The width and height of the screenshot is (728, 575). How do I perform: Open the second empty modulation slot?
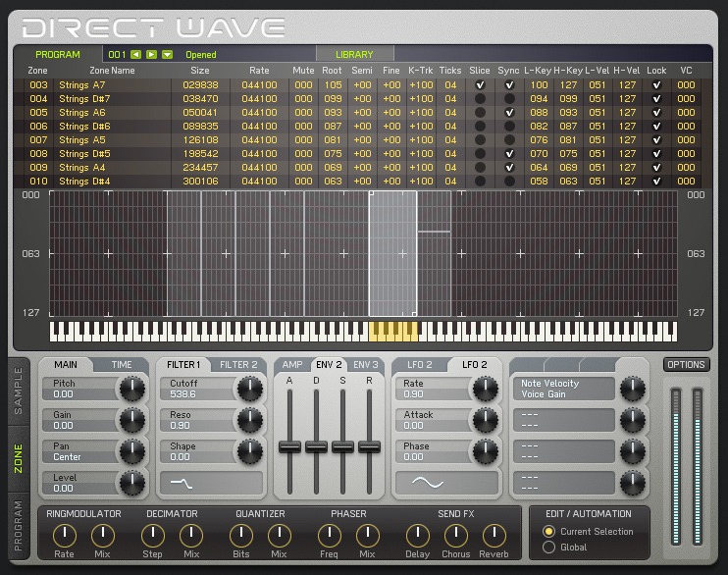point(563,420)
